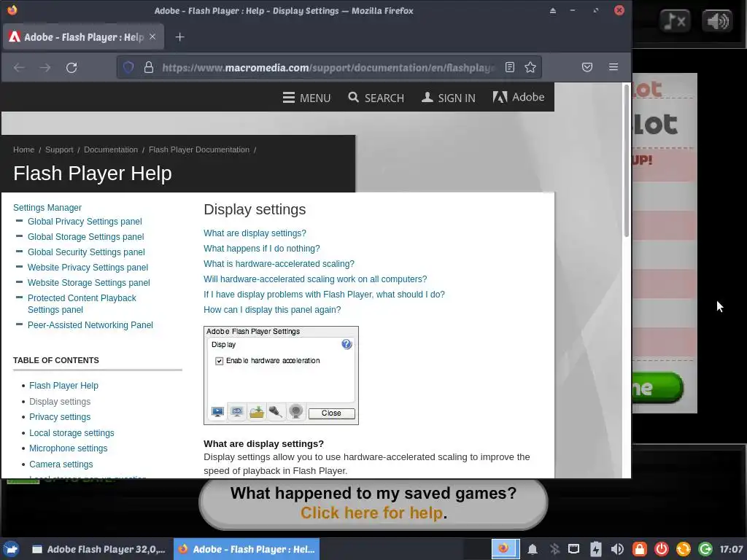Jump to How can I display this panel again?
The height and width of the screenshot is (560, 747).
pyautogui.click(x=273, y=309)
